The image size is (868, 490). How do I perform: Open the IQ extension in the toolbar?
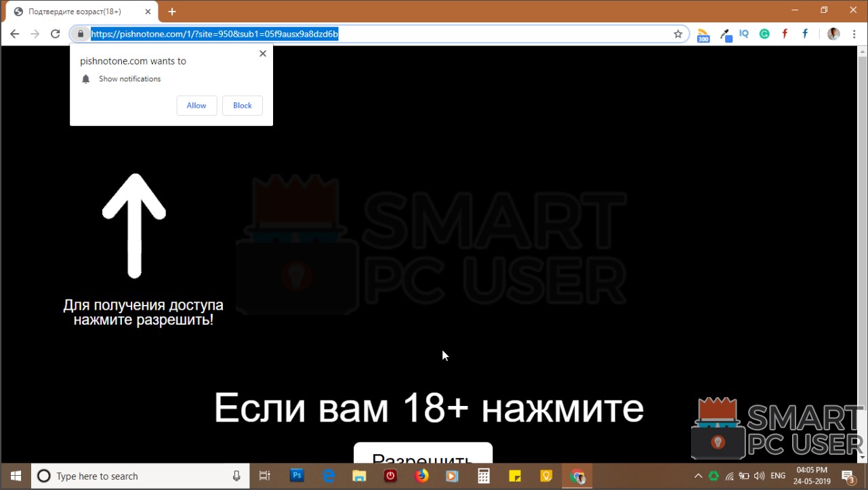pyautogui.click(x=744, y=33)
